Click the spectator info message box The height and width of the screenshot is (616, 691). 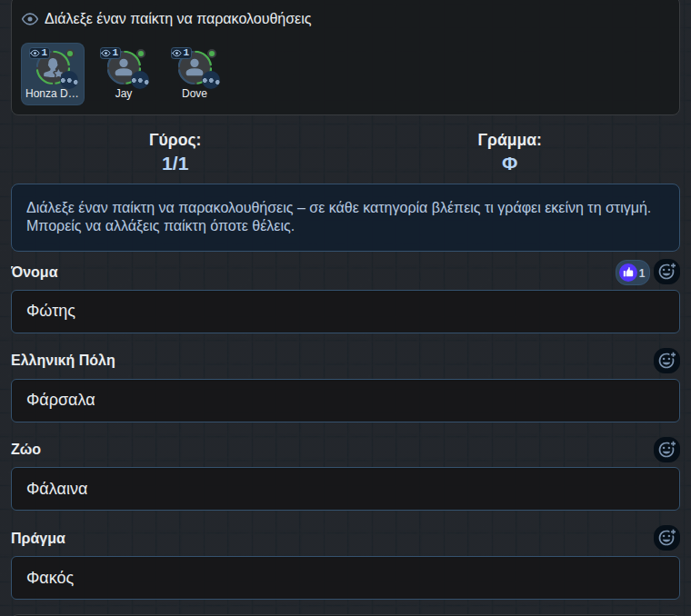coord(345,217)
